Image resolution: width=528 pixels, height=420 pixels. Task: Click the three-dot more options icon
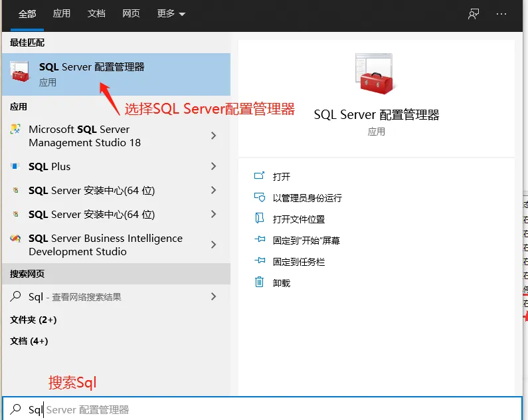tap(501, 14)
